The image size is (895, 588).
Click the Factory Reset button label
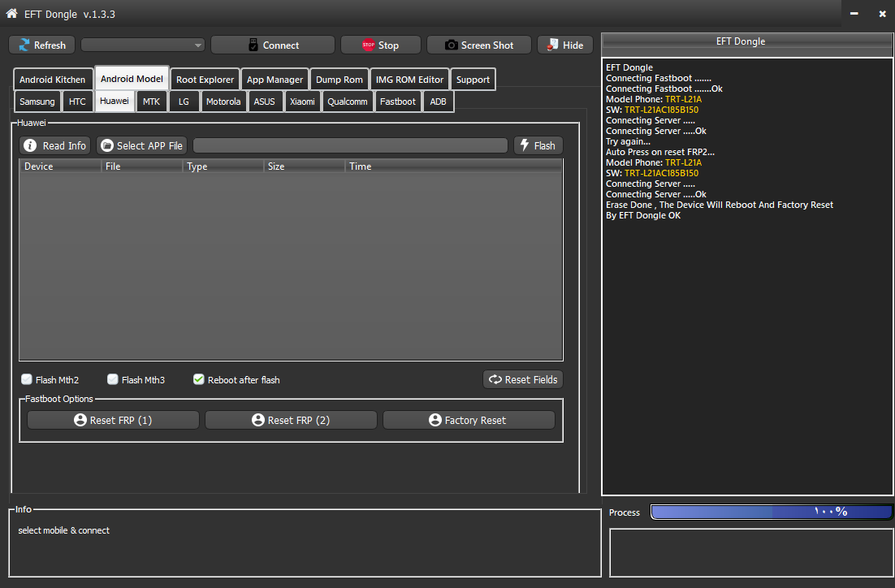pos(475,420)
